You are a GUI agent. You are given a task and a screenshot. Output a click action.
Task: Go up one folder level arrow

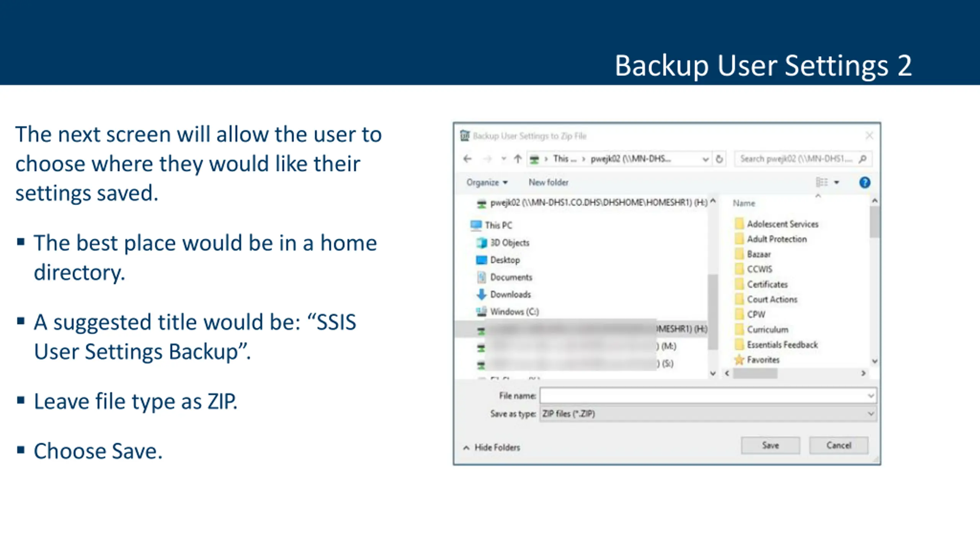pyautogui.click(x=518, y=159)
